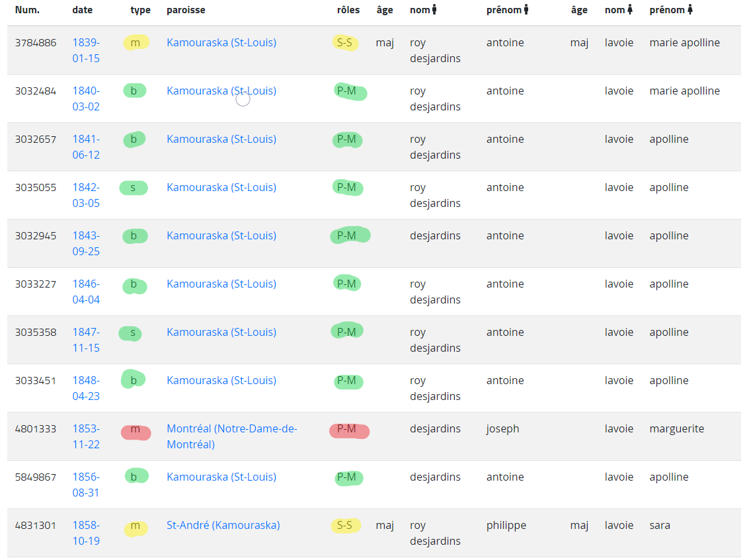The width and height of the screenshot is (747, 560).
Task: Click the red highlighted 'm' type badge
Action: coord(136,430)
